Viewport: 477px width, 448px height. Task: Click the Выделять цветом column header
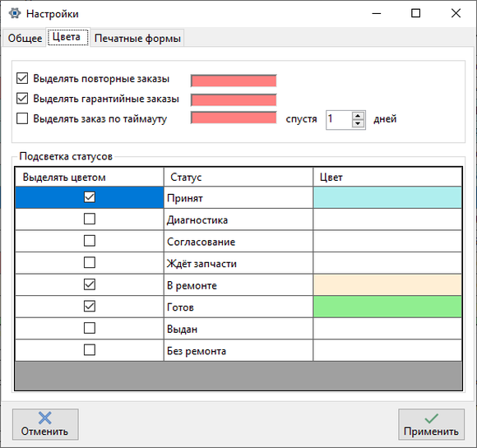pos(89,177)
